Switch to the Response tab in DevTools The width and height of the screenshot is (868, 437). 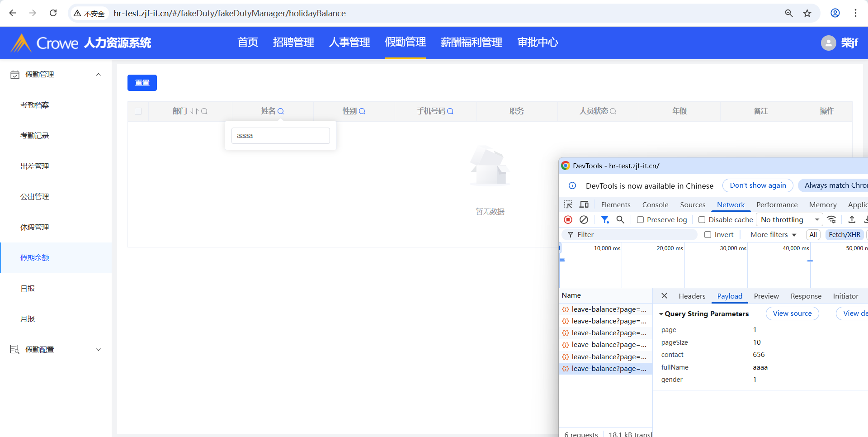coord(806,296)
